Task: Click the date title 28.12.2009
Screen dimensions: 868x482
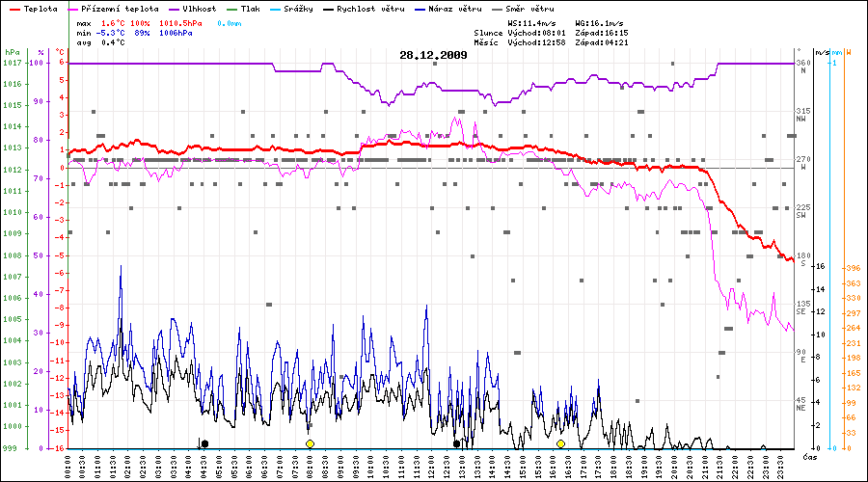Action: click(433, 55)
